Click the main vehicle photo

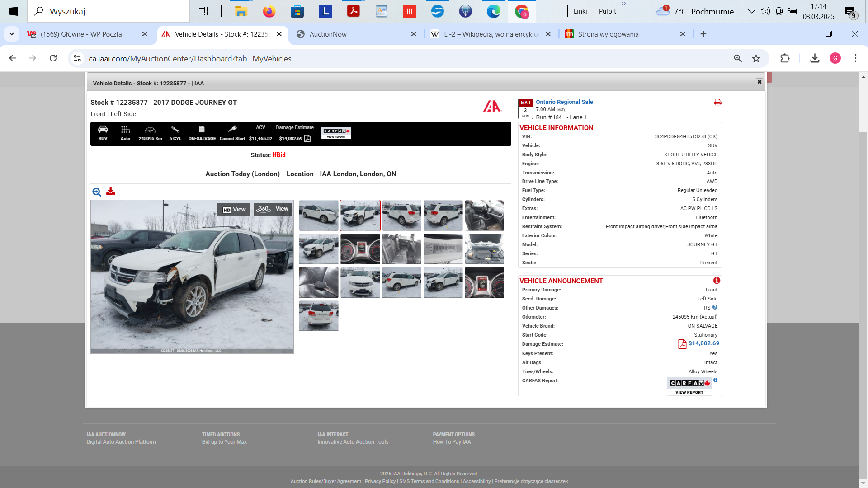pyautogui.click(x=192, y=277)
